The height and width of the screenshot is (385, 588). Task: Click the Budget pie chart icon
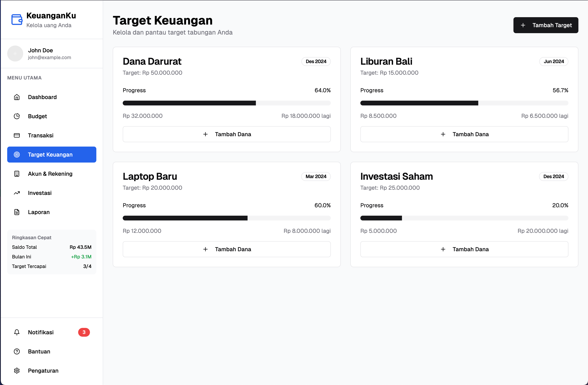17,116
